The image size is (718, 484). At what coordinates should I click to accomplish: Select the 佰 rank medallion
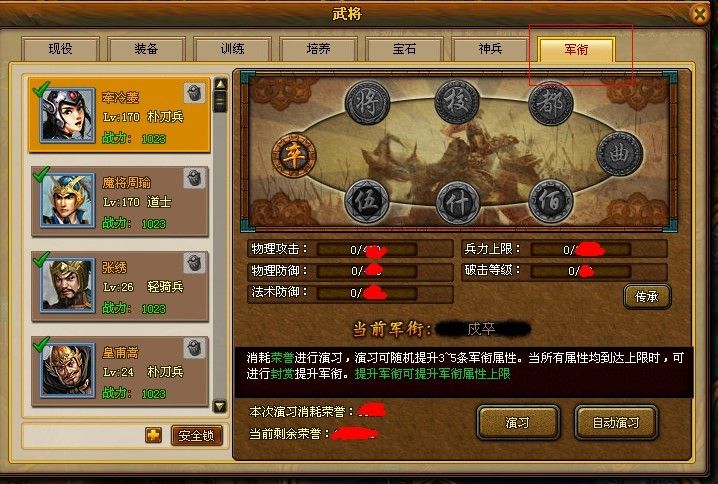550,201
